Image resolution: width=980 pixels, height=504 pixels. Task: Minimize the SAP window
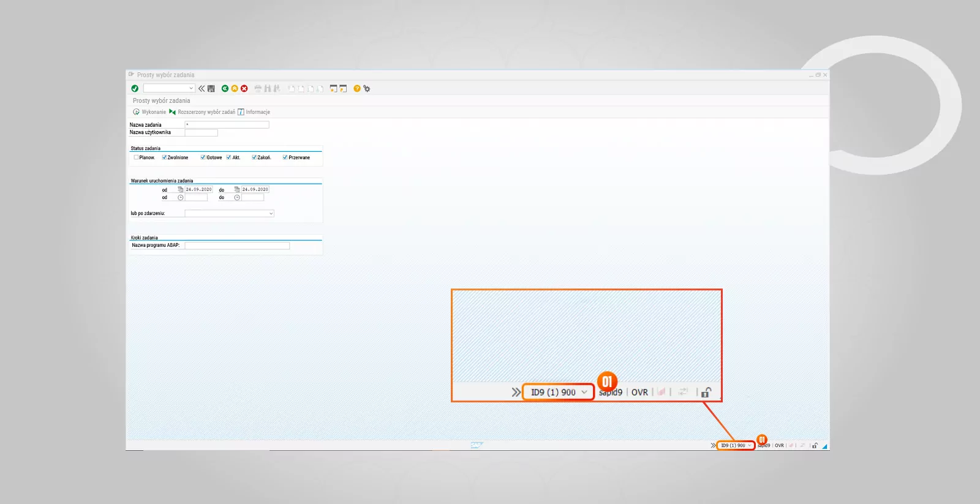point(812,75)
